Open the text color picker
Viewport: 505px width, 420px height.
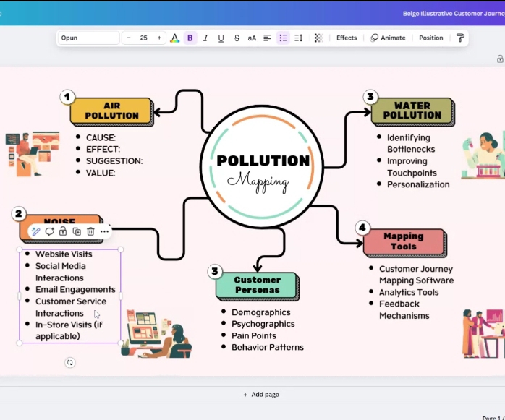point(174,38)
